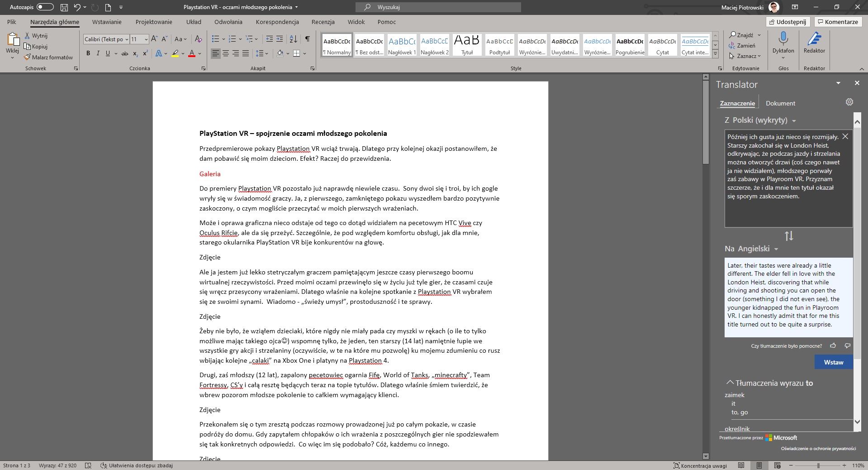Open the Redaktor editor tool
868x470 pixels.
pos(814,43)
